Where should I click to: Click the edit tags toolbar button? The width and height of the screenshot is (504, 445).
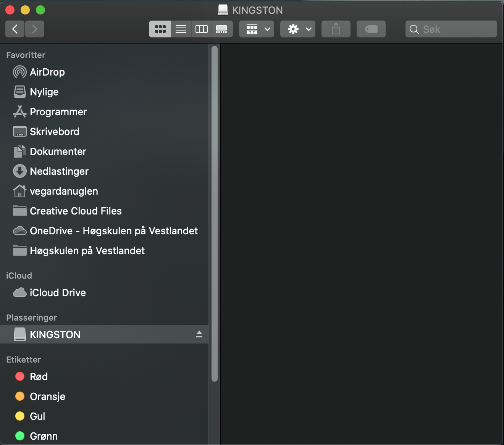coord(371,29)
